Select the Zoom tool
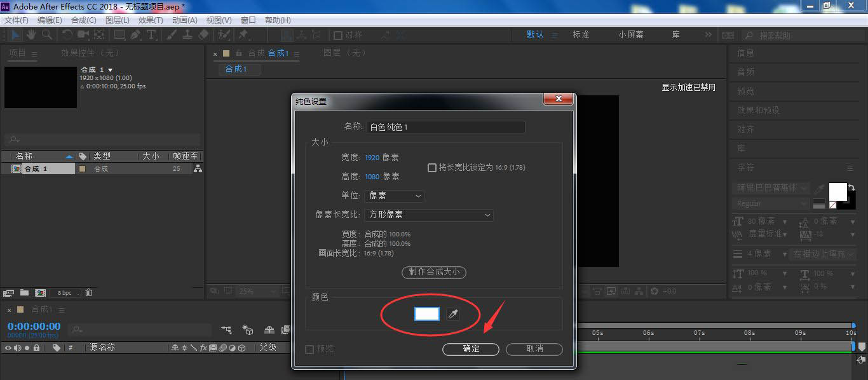Viewport: 868px width, 380px height. [x=47, y=34]
